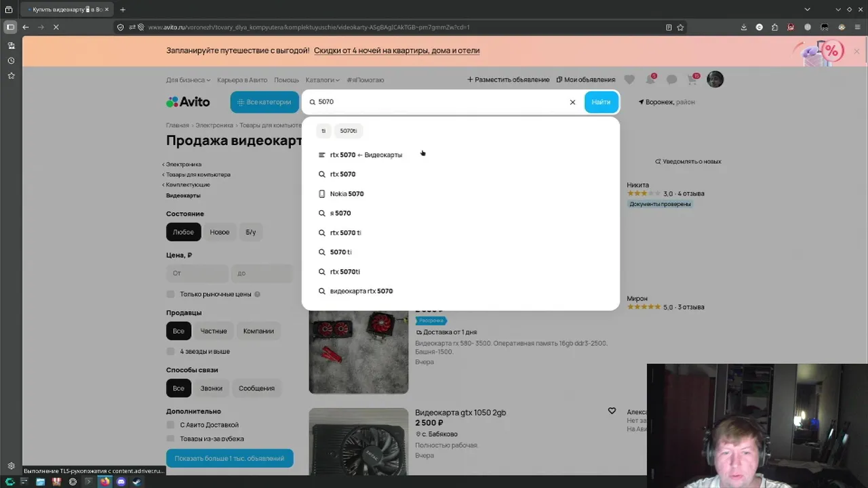Open 'Мои объявления' link
Viewport: 868px width, 488px height.
pos(586,80)
